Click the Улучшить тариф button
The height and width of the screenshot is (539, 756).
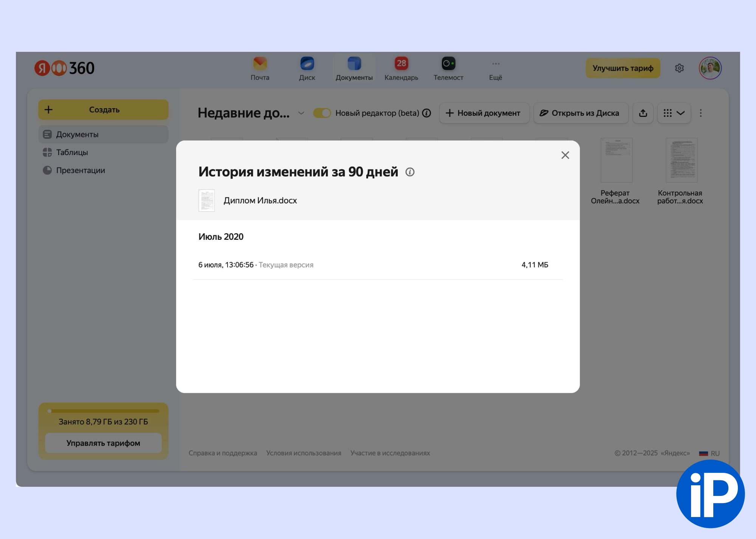(623, 68)
